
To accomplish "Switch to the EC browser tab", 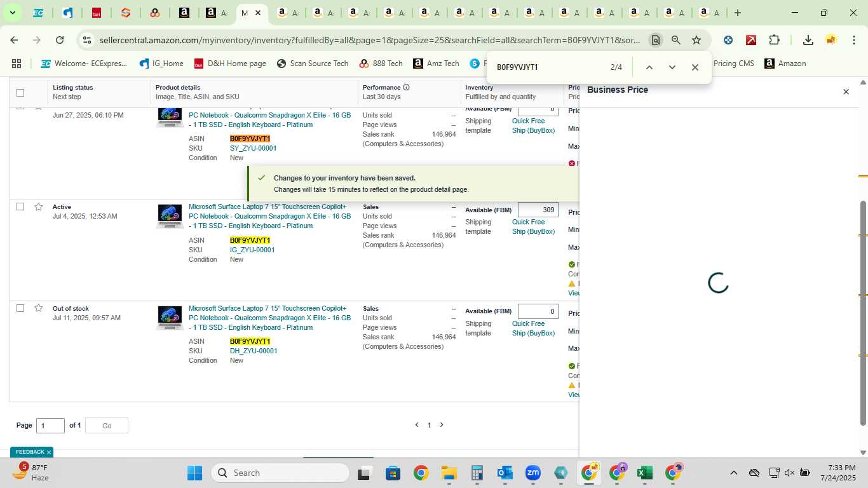I will 38,13.
